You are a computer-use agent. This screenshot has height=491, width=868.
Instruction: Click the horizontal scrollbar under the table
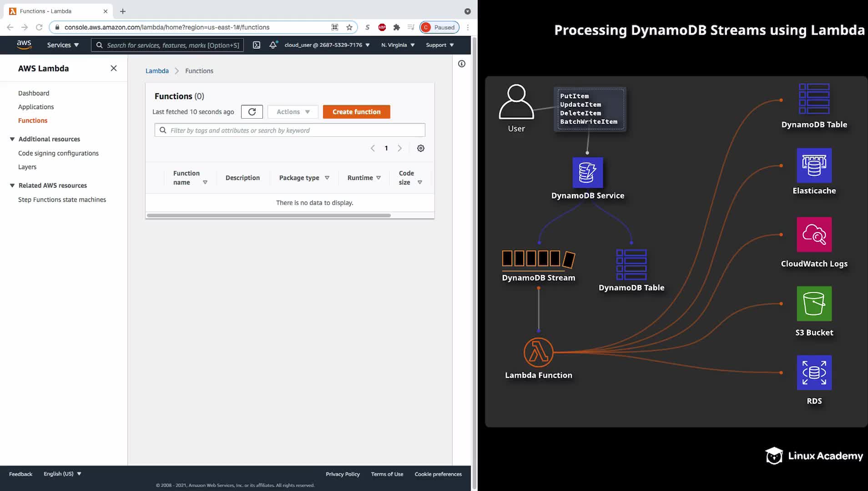[x=268, y=215]
